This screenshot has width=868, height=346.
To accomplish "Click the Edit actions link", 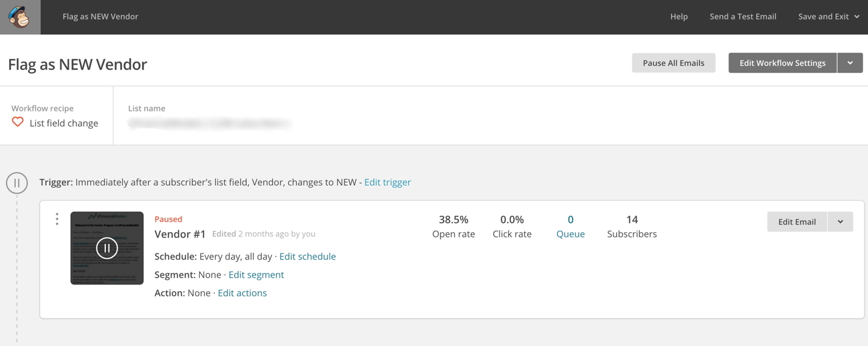I will [x=242, y=293].
